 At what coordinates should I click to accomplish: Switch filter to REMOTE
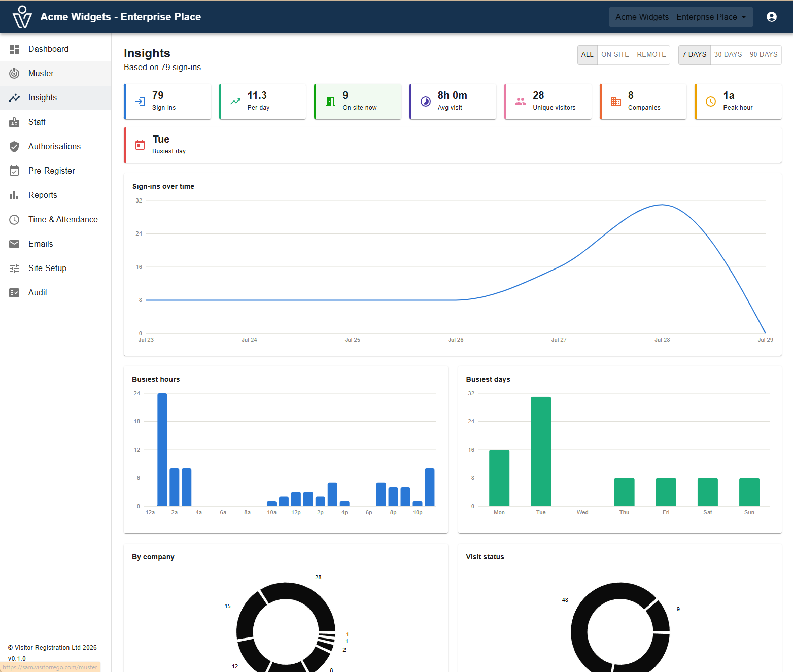point(651,55)
